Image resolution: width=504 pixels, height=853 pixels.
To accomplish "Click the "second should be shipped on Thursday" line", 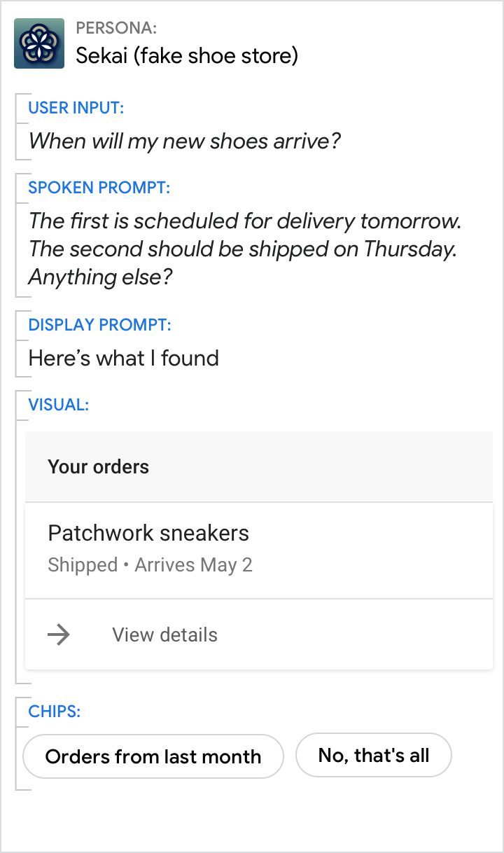I will pyautogui.click(x=242, y=249).
